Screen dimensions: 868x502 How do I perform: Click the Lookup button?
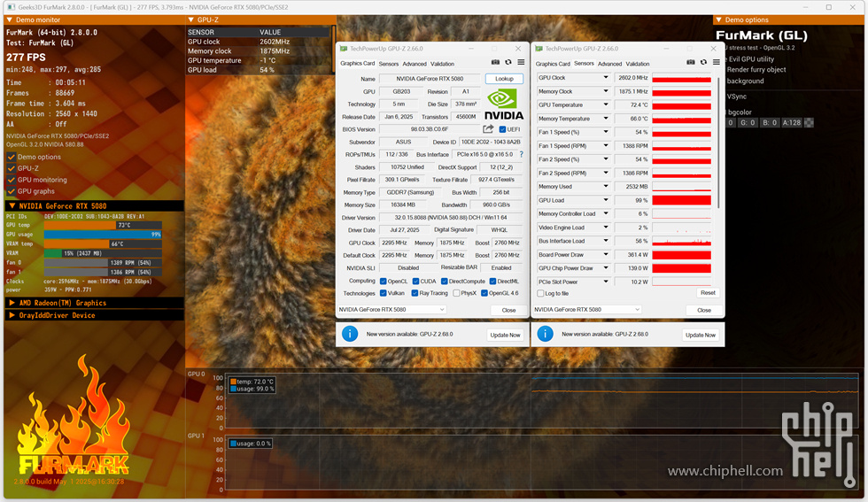click(504, 79)
